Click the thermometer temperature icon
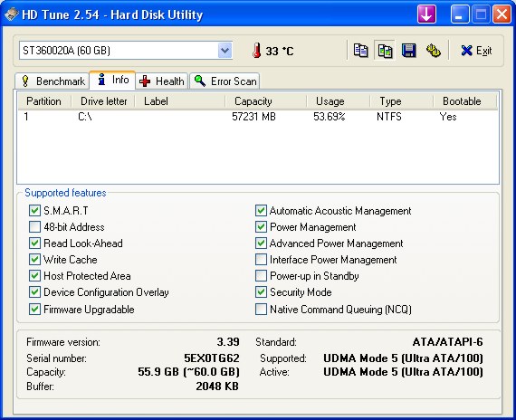This screenshot has width=516, height=420. pyautogui.click(x=257, y=51)
